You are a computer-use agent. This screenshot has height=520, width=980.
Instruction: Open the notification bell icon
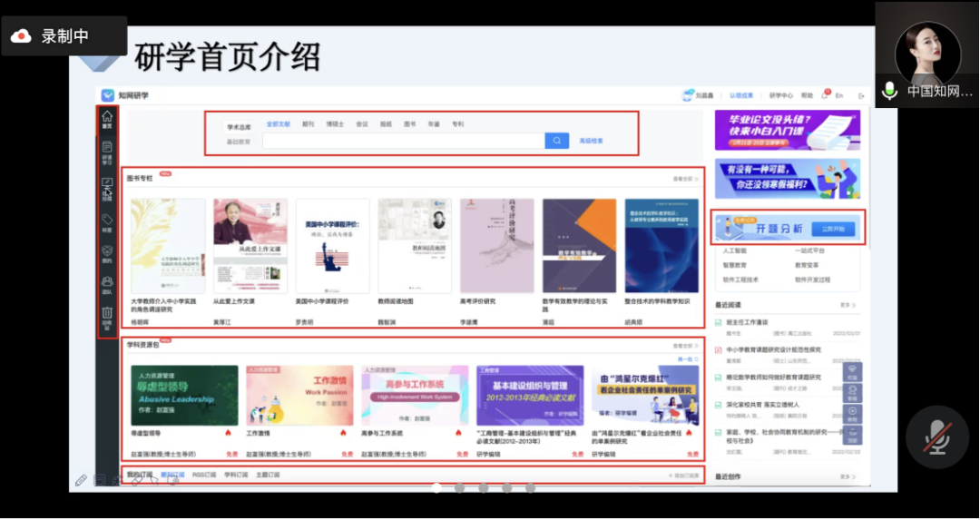pyautogui.click(x=825, y=94)
